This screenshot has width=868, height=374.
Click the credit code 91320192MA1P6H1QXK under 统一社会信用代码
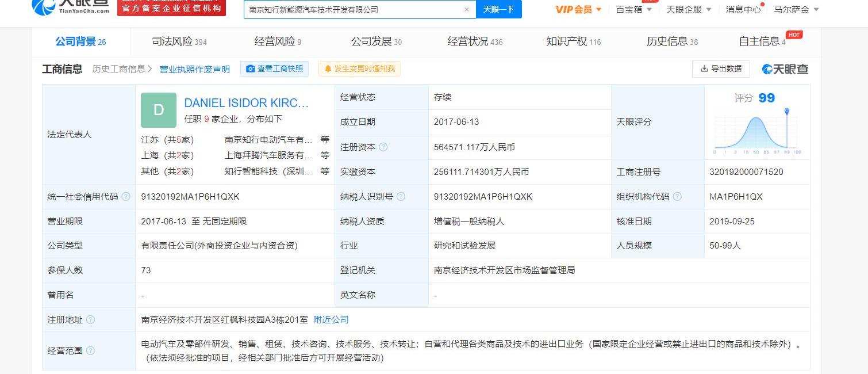click(190, 197)
